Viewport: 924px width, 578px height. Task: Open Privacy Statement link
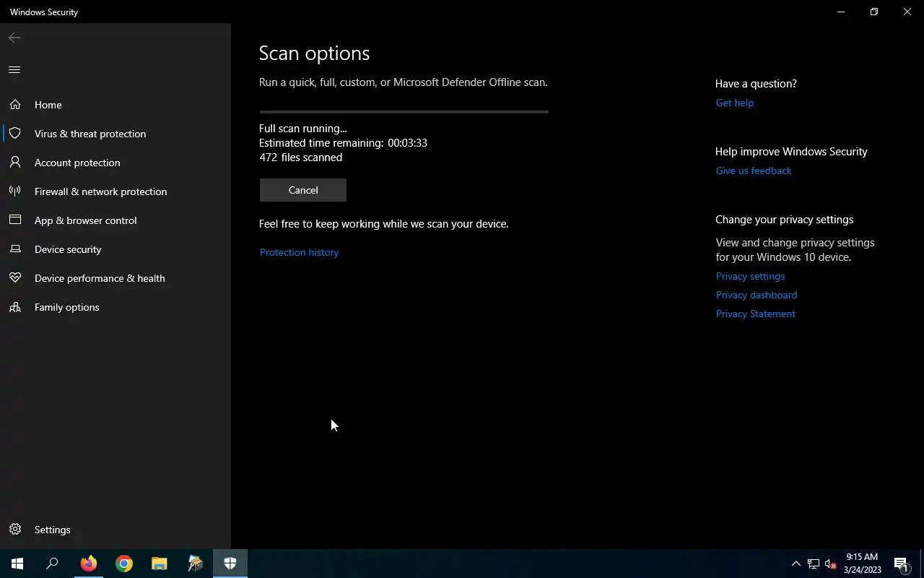coord(755,314)
